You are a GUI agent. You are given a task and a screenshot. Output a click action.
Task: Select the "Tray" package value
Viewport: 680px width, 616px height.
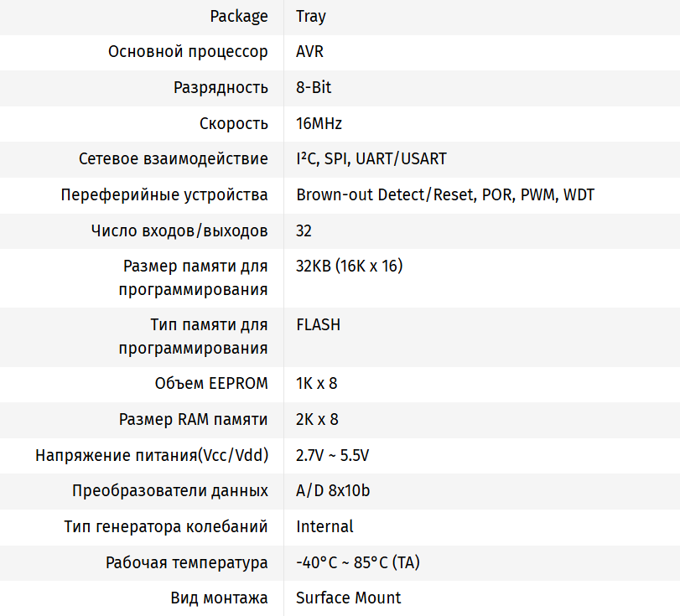pos(311,17)
